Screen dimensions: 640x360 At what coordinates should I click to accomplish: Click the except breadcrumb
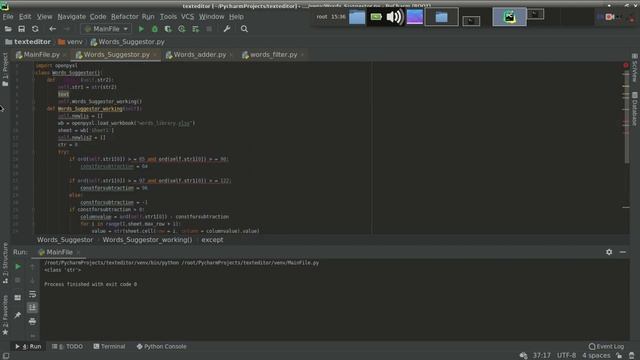(x=212, y=240)
